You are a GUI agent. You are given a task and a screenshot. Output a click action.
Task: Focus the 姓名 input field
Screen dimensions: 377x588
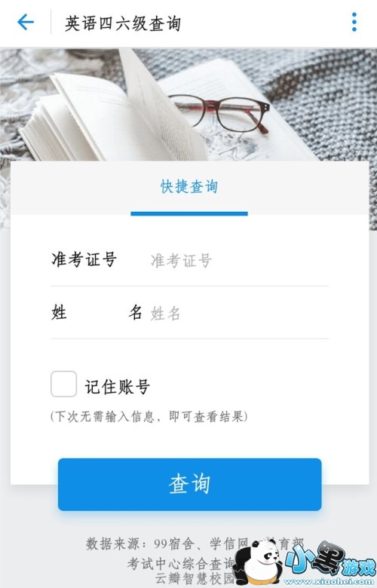pyautogui.click(x=239, y=313)
